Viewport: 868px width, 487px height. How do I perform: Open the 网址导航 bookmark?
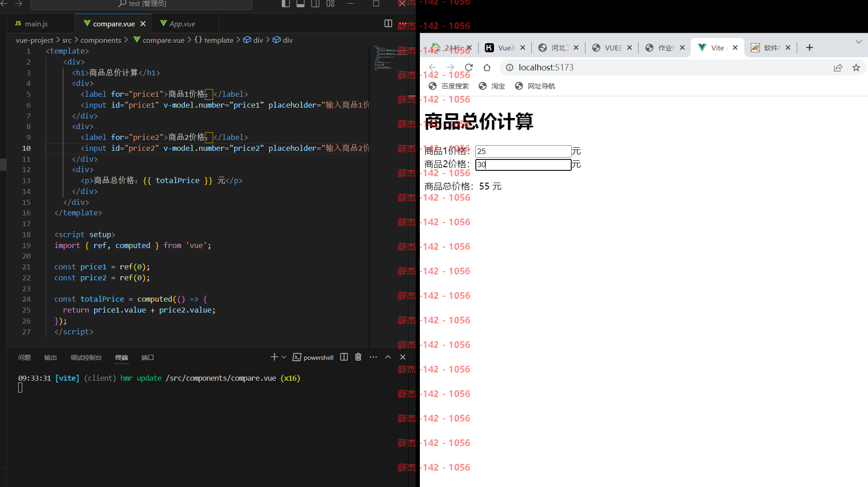tap(535, 86)
